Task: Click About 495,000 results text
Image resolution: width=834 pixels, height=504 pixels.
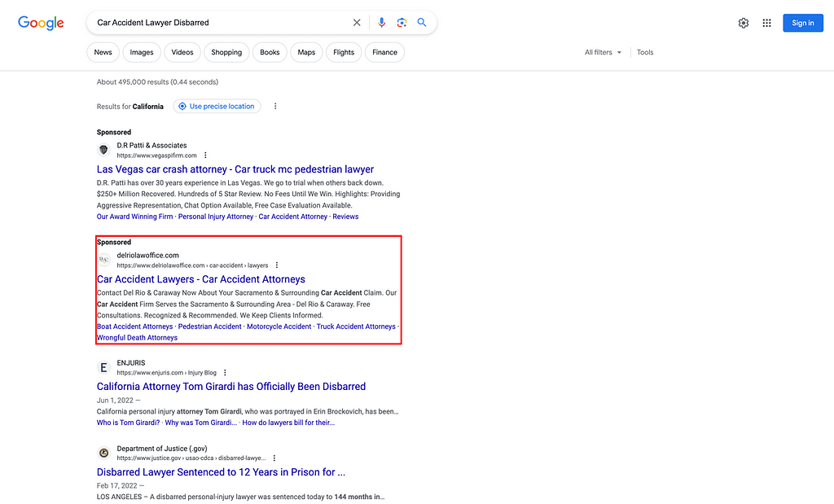Action: [157, 82]
